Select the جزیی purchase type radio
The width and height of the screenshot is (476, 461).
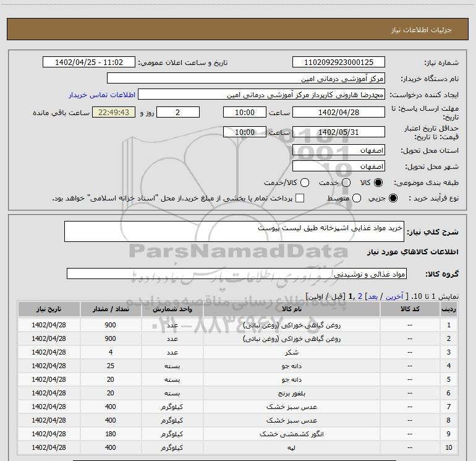(x=393, y=198)
